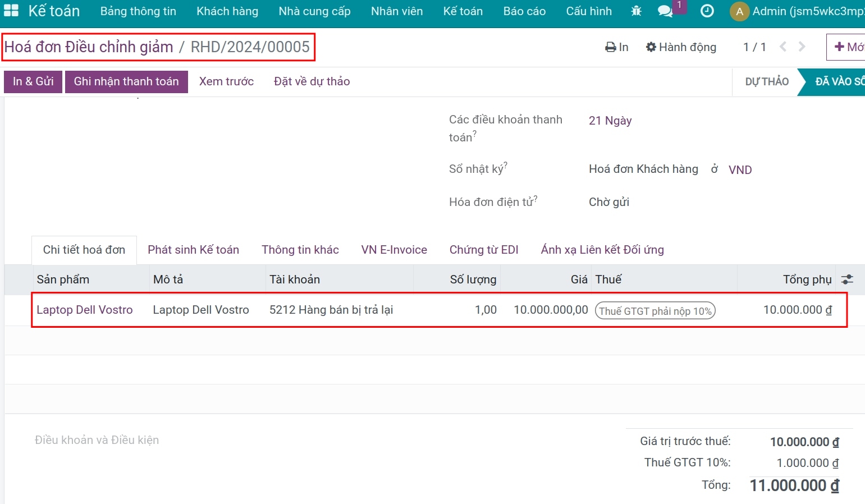
Task: Open column options adjust icon
Action: point(847,279)
